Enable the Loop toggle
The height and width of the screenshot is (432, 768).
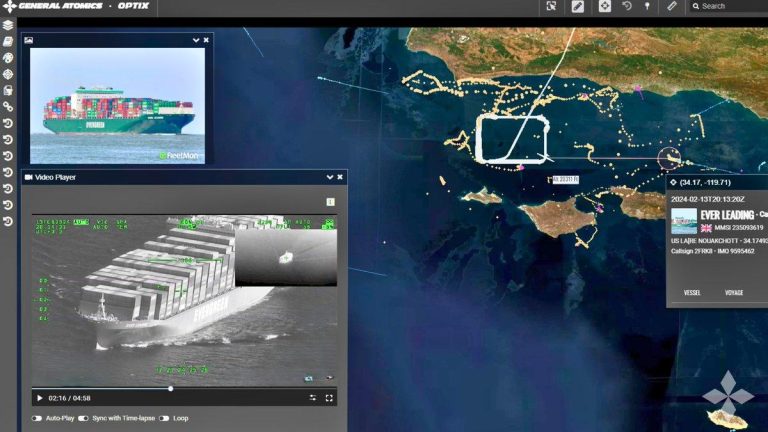click(164, 418)
